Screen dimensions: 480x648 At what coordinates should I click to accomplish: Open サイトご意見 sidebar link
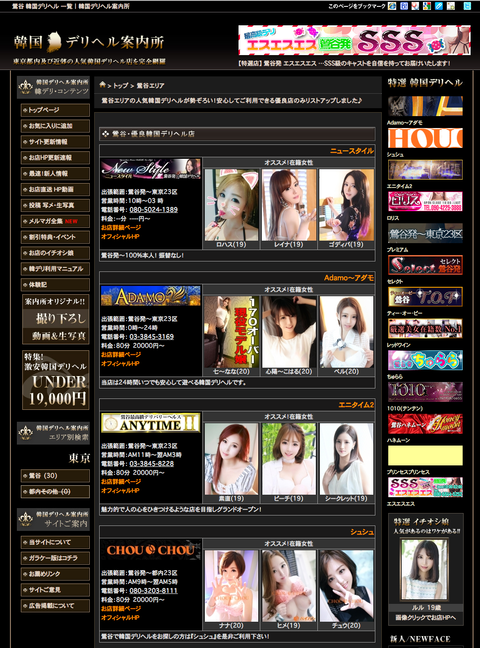pos(55,590)
